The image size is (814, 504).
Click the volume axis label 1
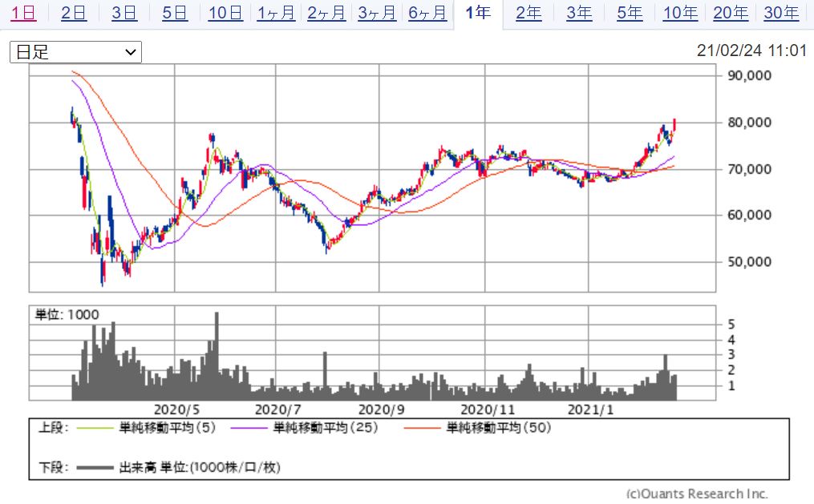click(x=731, y=385)
